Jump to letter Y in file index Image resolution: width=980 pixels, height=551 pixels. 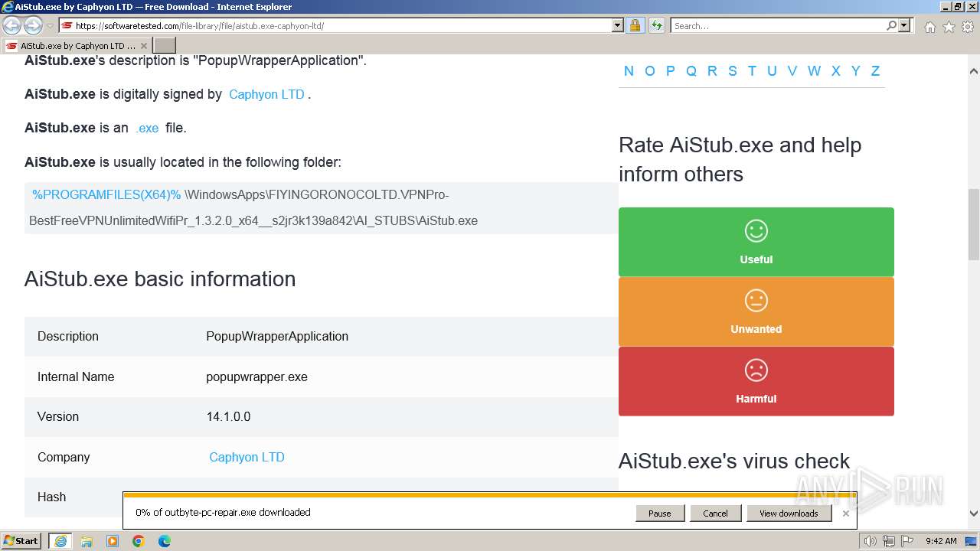click(856, 71)
